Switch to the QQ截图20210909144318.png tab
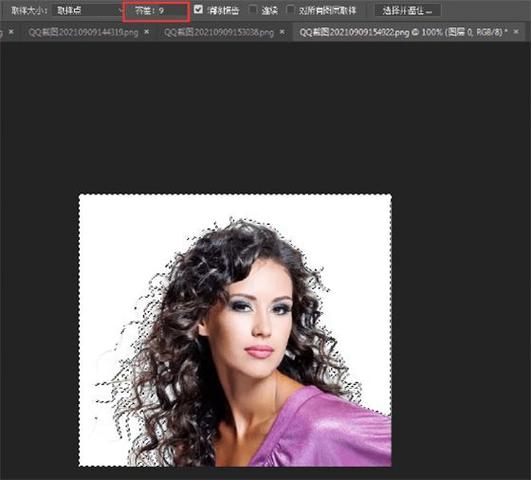 (x=83, y=32)
